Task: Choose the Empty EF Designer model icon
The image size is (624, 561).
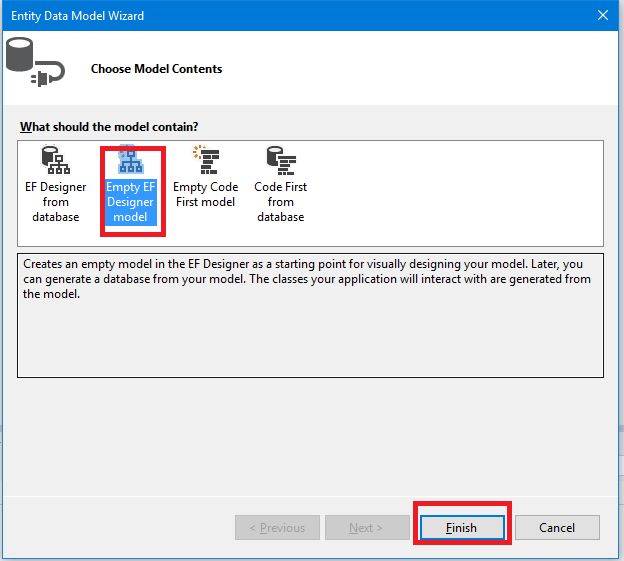Action: (x=131, y=159)
